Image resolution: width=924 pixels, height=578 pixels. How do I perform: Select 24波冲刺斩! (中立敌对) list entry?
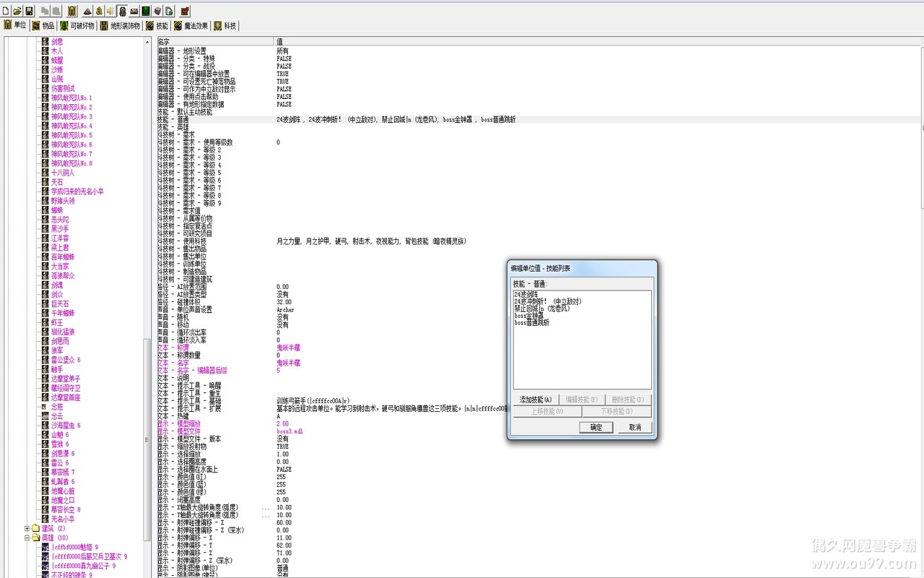[548, 302]
